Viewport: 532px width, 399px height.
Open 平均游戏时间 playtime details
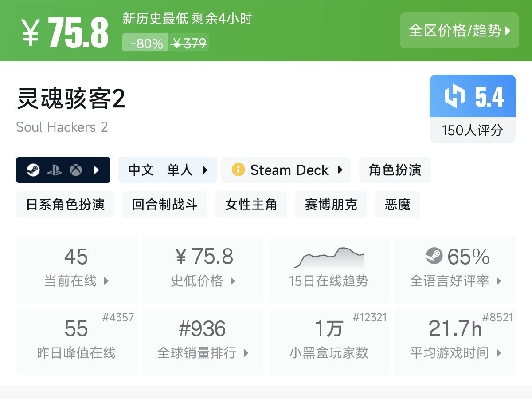(x=455, y=341)
